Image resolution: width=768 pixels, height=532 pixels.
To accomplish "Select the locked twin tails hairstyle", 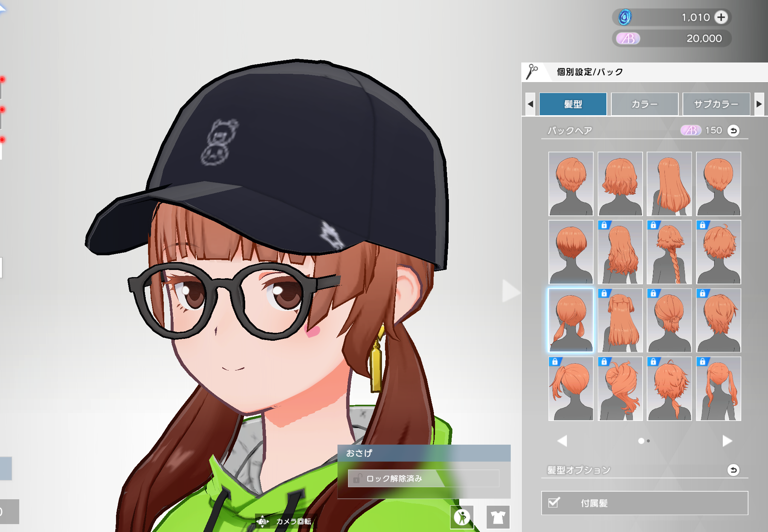I will 718,389.
